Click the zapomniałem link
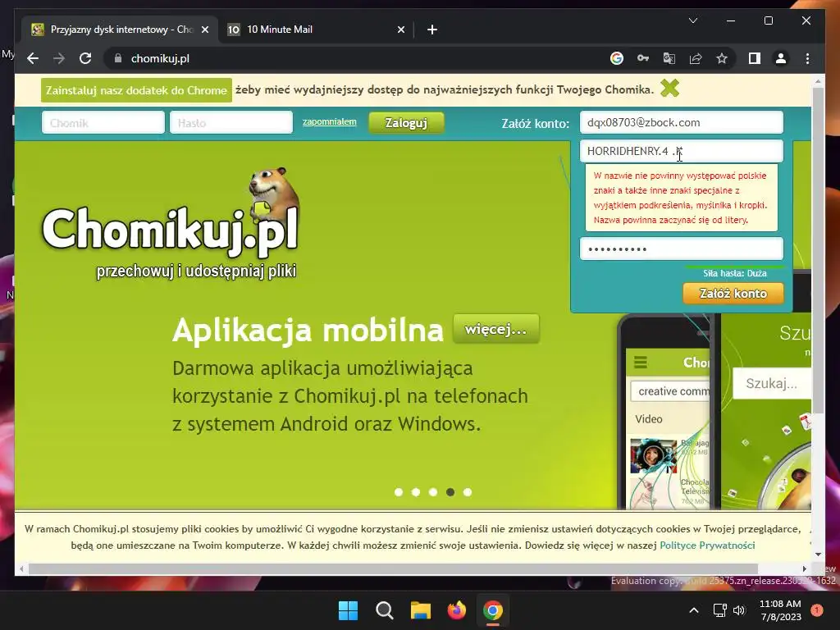Image resolution: width=840 pixels, height=630 pixels. point(330,121)
